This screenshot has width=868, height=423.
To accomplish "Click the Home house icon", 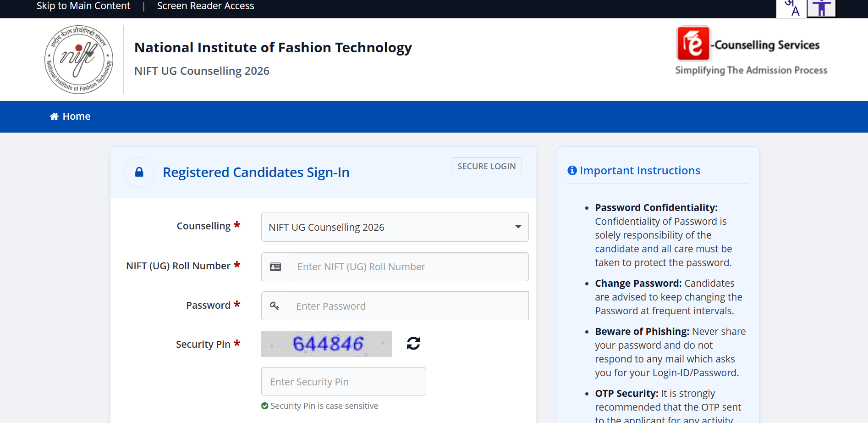I will point(54,117).
